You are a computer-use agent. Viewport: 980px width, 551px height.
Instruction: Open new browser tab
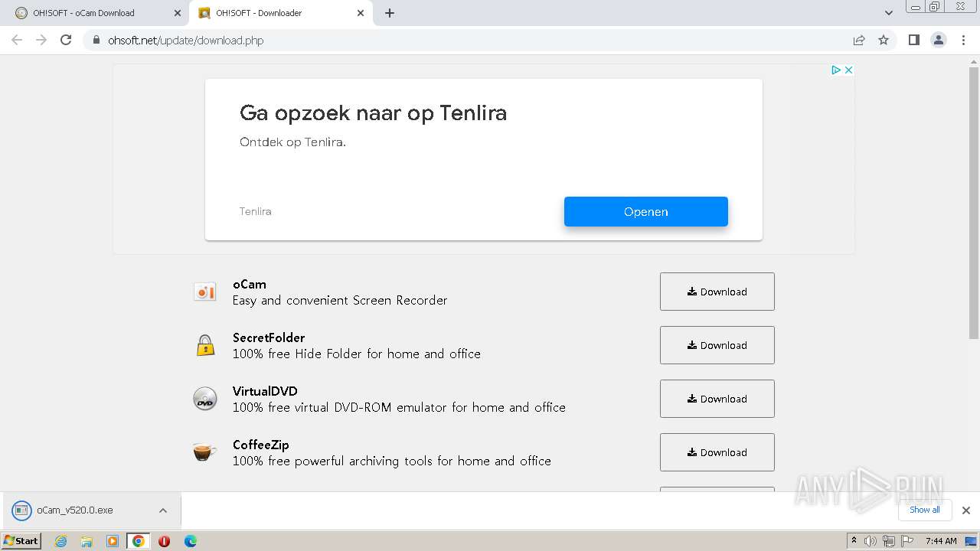point(389,13)
